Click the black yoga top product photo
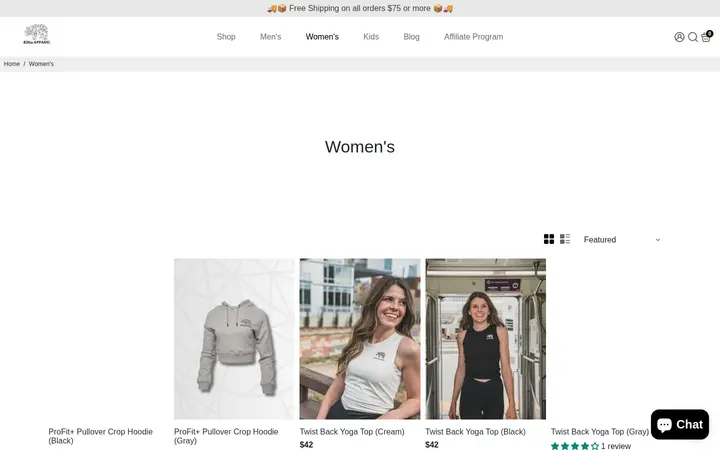 pyautogui.click(x=486, y=339)
